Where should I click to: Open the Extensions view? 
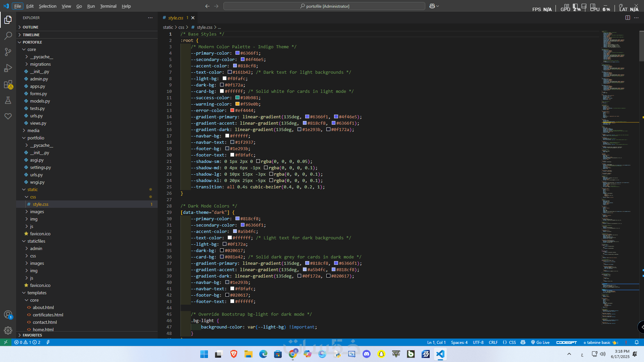[x=8, y=84]
